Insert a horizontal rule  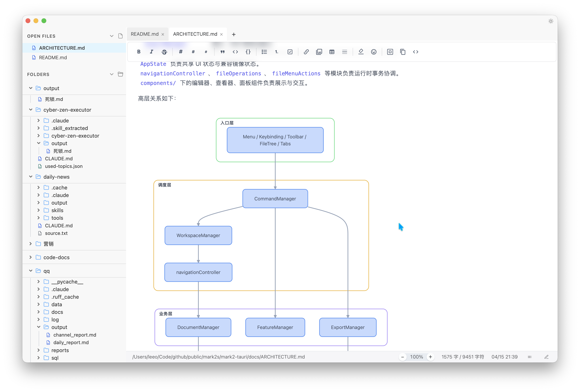[x=344, y=52]
